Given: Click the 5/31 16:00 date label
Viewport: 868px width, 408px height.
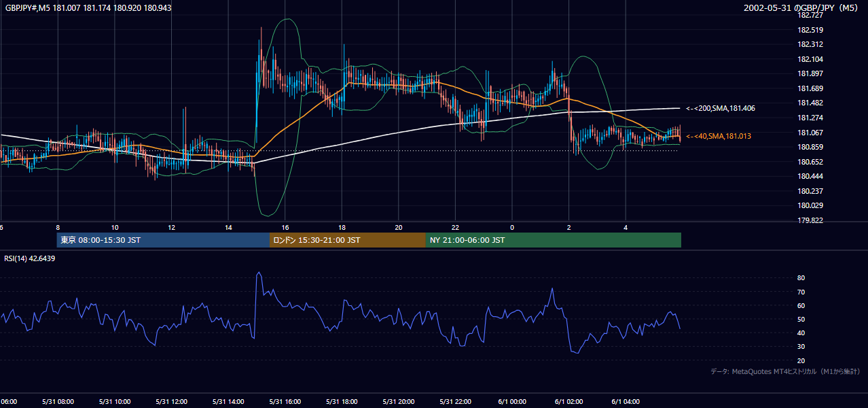Looking at the screenshot, I should (285, 402).
